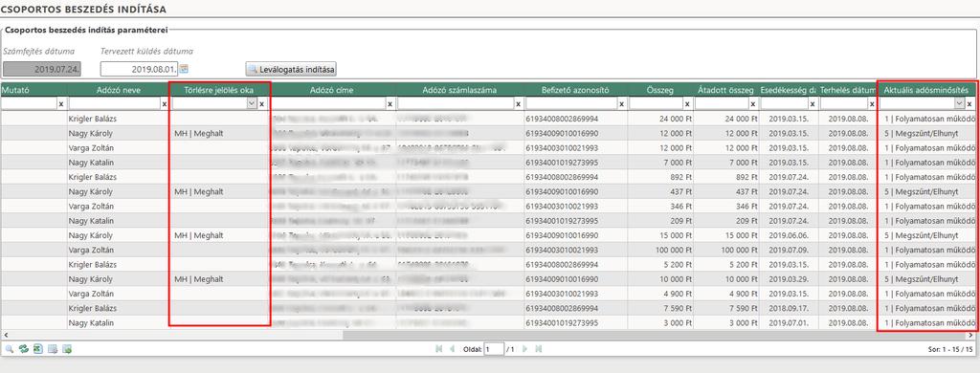Sort by the Adózó számlaszáma column header

coord(459,90)
